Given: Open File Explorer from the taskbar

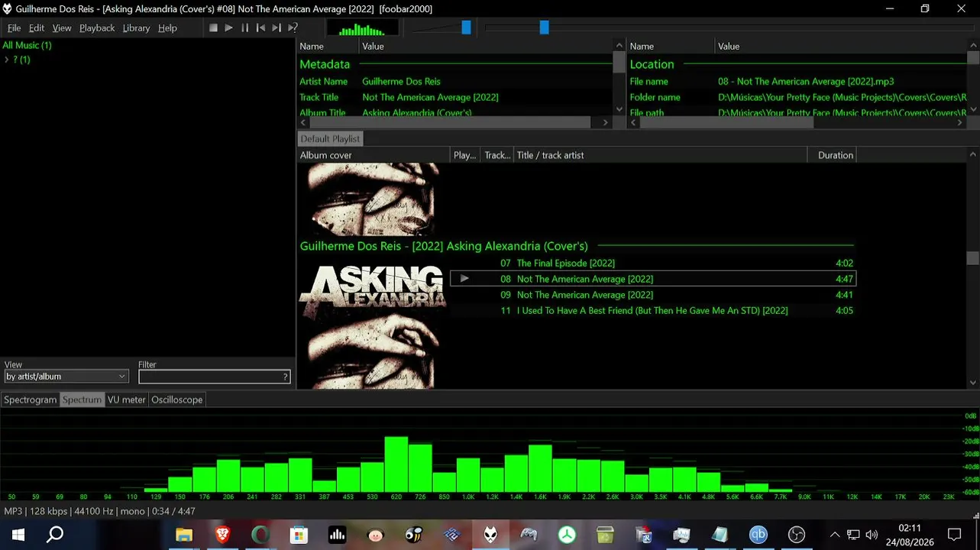Looking at the screenshot, I should pyautogui.click(x=184, y=535).
